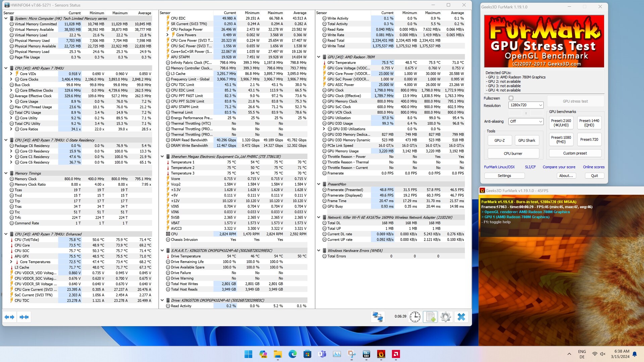The height and width of the screenshot is (362, 644).
Task: Click the expand columns arrows icon
Action: pyautogui.click(x=9, y=317)
